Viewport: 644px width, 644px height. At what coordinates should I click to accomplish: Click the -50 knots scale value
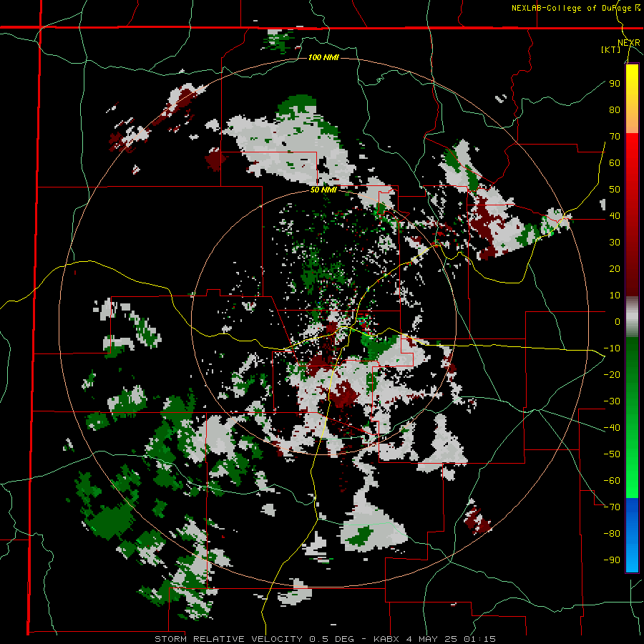click(612, 454)
